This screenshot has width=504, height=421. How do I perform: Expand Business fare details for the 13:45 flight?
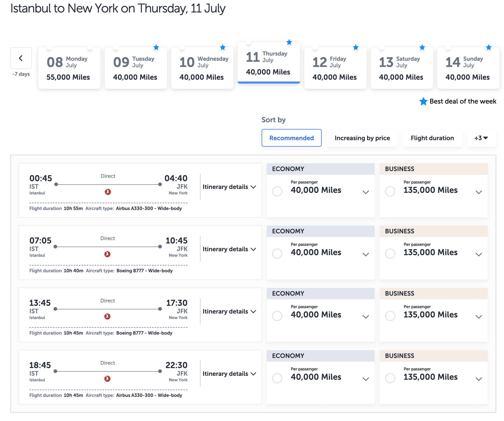(479, 317)
